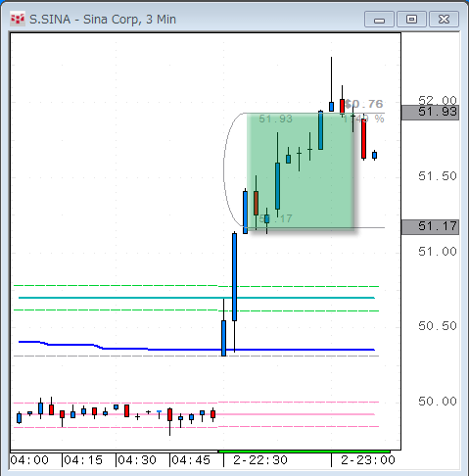Click the 2-23:00 time axis label
Screen dimensions: 469x476
[x=368, y=460]
